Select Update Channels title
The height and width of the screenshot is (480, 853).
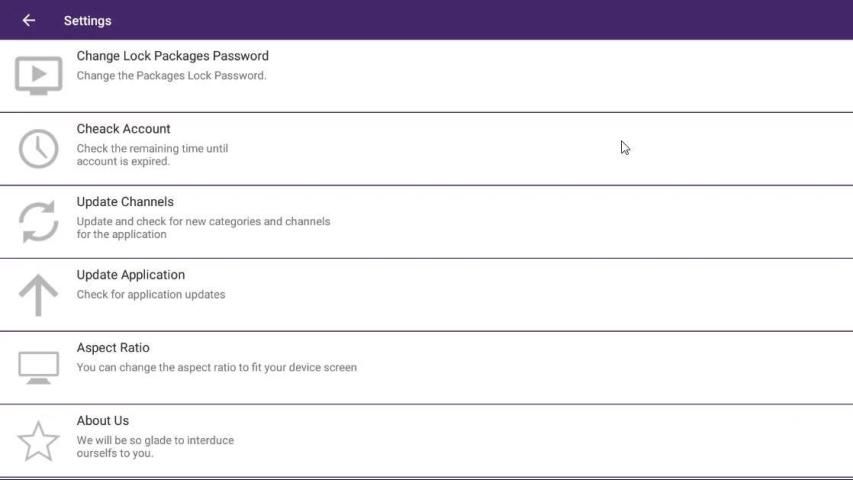(x=125, y=202)
